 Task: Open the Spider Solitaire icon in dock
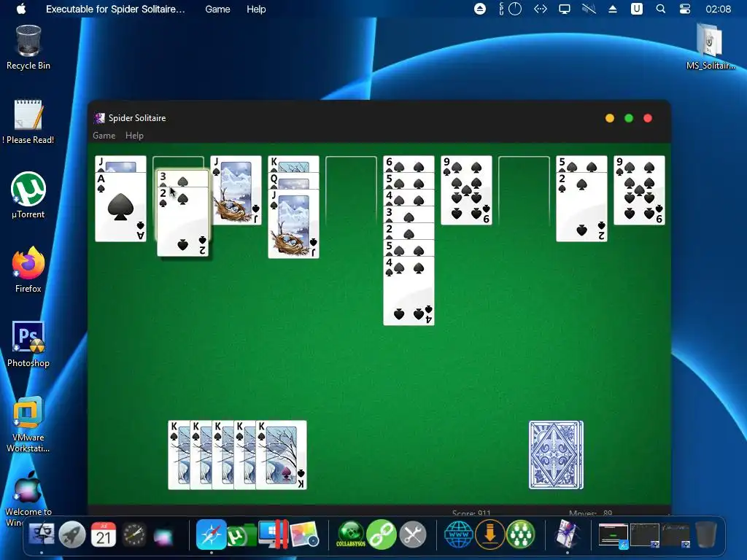pyautogui.click(x=567, y=534)
